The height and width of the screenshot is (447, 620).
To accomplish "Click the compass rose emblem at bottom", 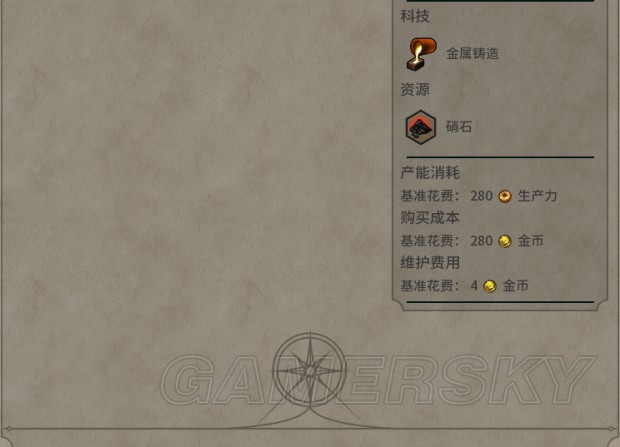I will (310, 371).
